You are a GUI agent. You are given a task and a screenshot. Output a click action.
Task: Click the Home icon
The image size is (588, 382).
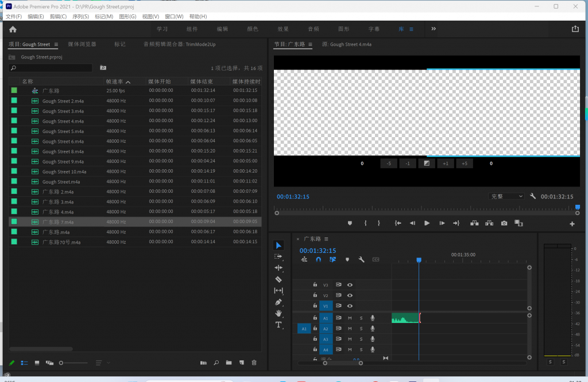(x=13, y=29)
